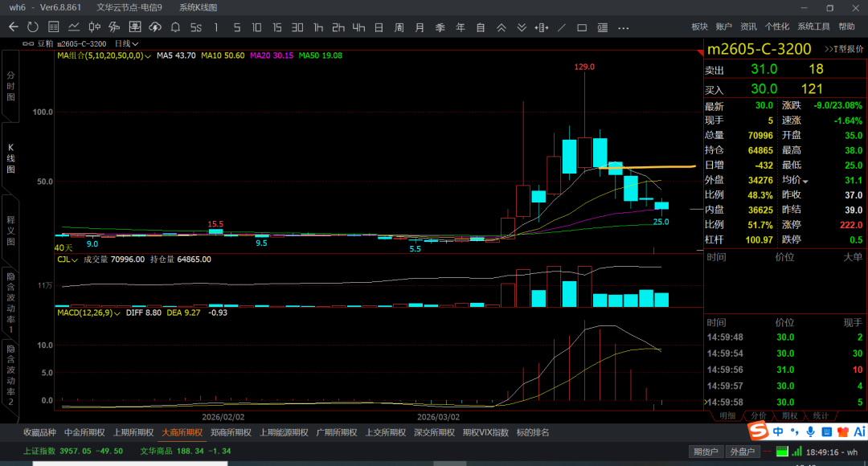Click the back arrow in the toolbar
This screenshot has width=868, height=466.
click(13, 27)
